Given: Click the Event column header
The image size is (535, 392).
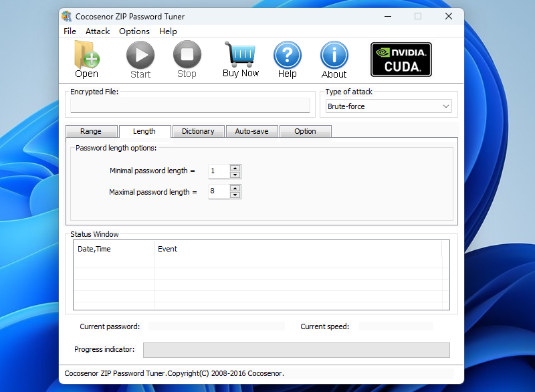Looking at the screenshot, I should [298, 249].
